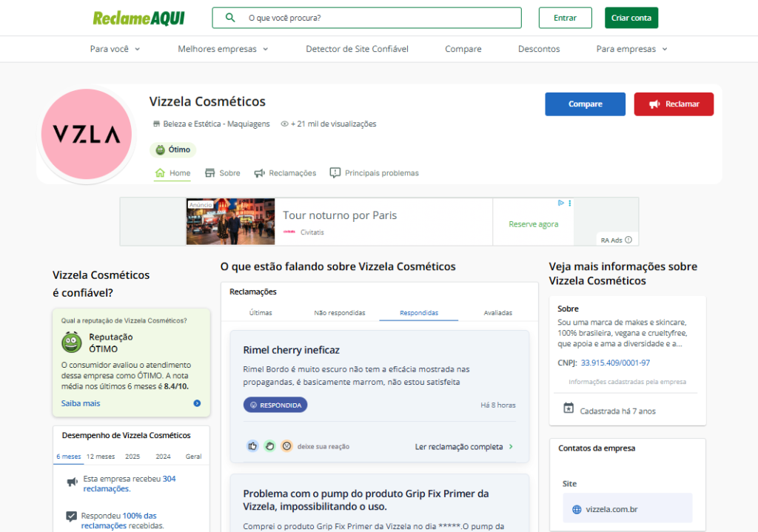Click the CNPJ number 33.915.409/0001-97
This screenshot has height=532, width=758.
615,363
